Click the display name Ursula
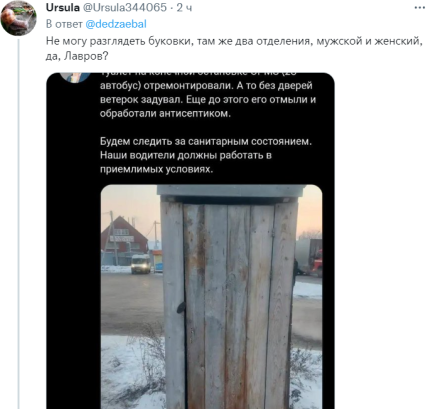Viewport: 428px width, 409px height. pyautogui.click(x=63, y=8)
